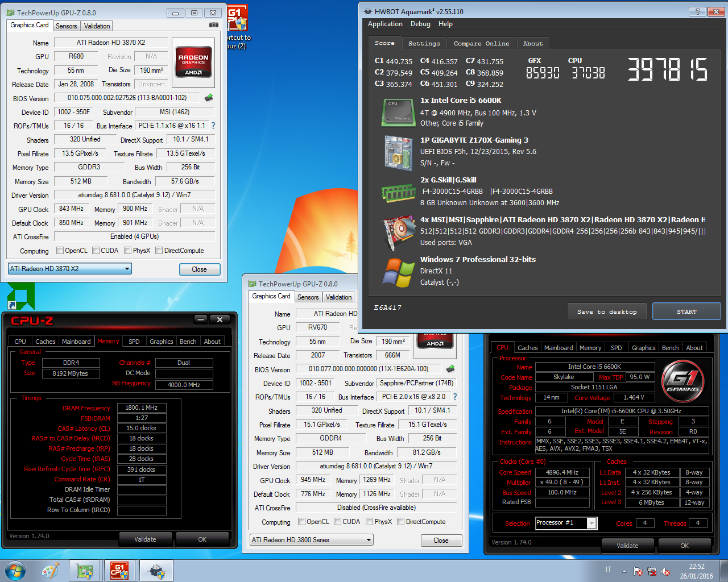
Task: Click the BIOS save chip icon in top GPU-Z
Action: point(209,98)
